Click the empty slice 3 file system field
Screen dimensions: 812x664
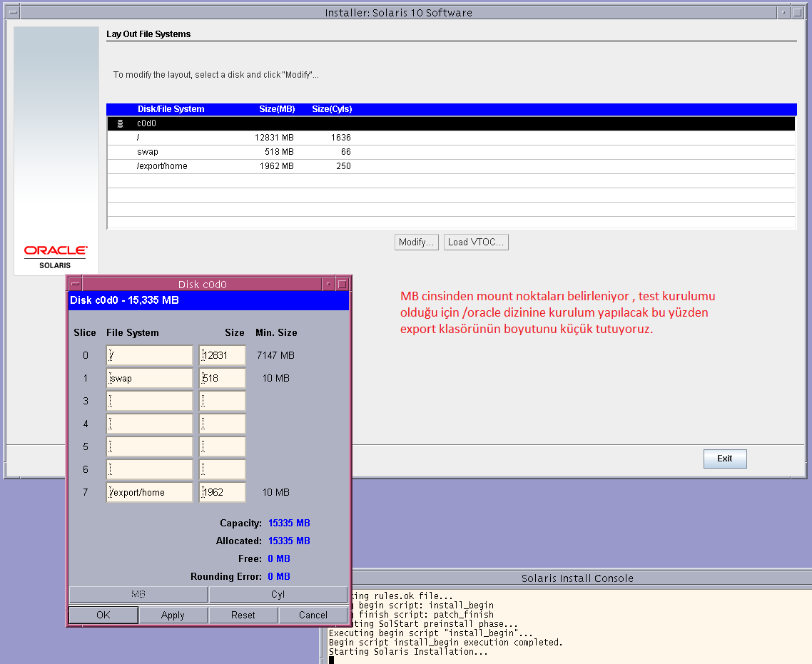pos(150,401)
